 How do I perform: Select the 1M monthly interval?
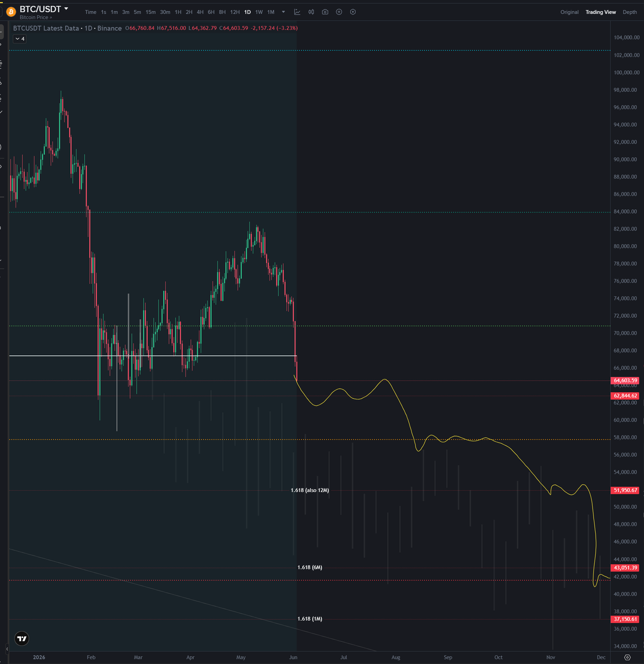point(271,12)
